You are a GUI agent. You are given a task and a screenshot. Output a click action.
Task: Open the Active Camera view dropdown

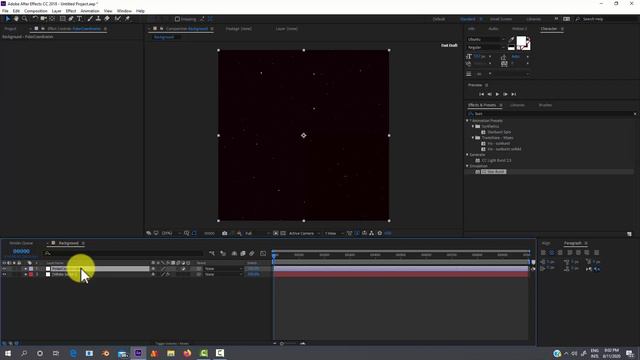coord(304,233)
